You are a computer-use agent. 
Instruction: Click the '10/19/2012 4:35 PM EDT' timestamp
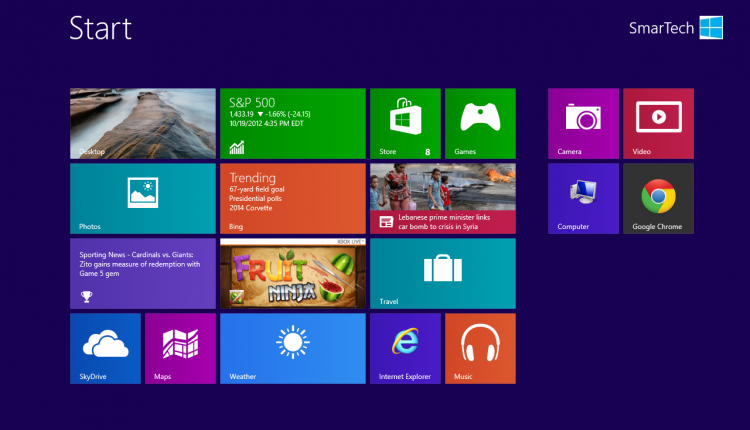pyautogui.click(x=266, y=123)
